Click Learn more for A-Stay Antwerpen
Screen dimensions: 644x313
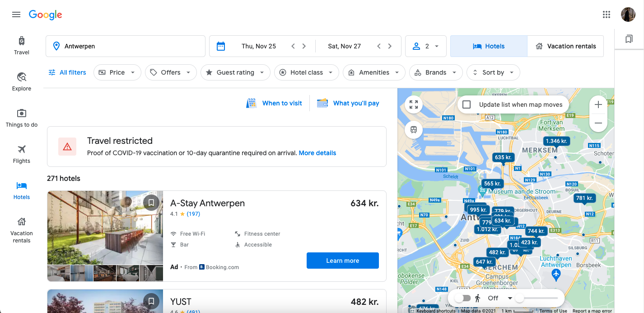point(342,261)
